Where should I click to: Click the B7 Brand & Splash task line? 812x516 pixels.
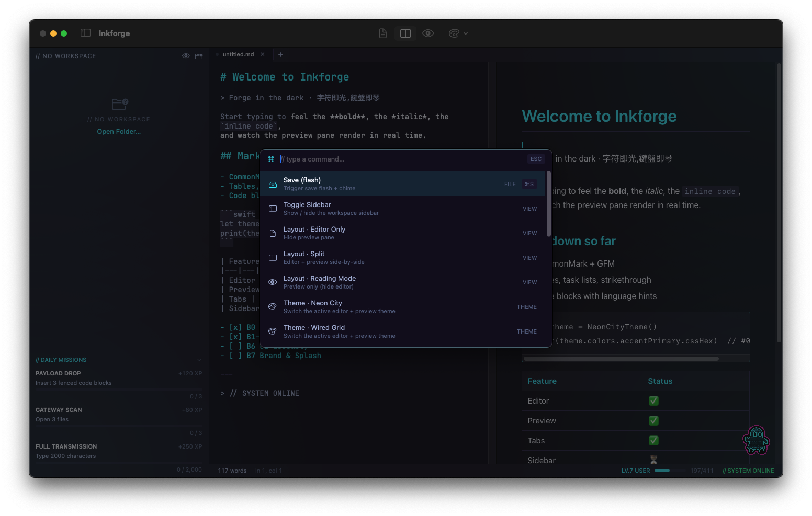(270, 356)
